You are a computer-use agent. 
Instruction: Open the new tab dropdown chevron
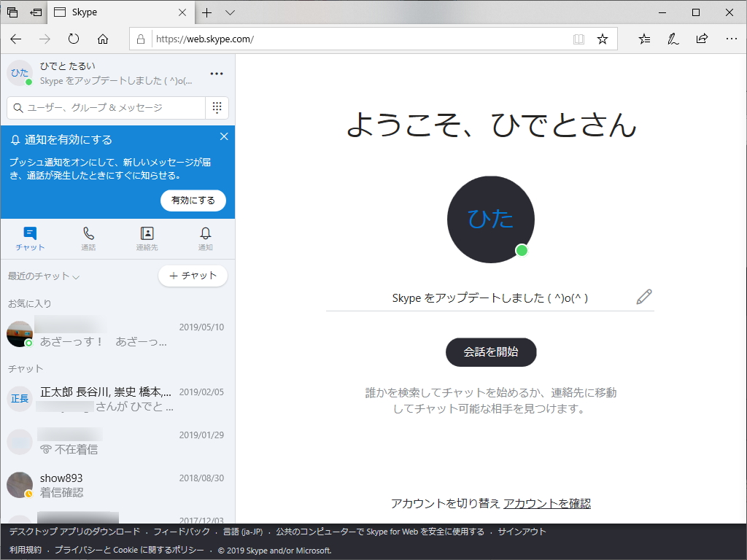click(230, 12)
